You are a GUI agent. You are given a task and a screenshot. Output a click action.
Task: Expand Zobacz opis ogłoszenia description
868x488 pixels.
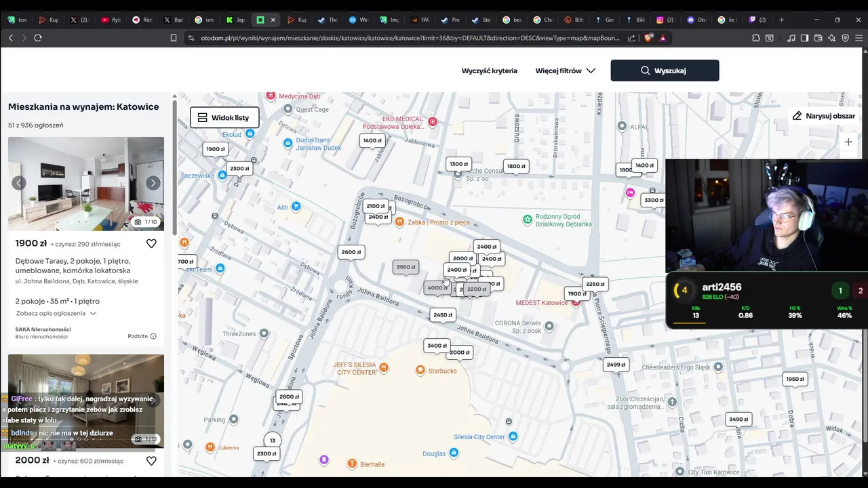(x=56, y=313)
